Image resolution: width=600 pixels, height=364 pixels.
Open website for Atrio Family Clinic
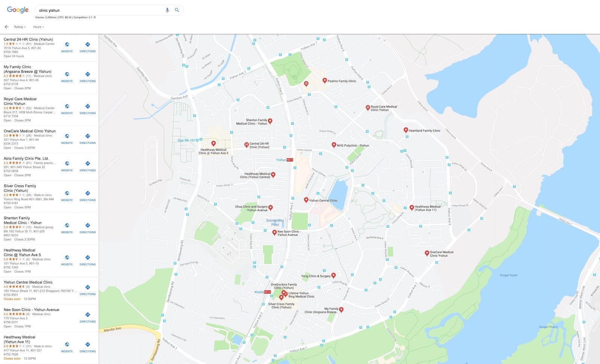[x=67, y=166]
